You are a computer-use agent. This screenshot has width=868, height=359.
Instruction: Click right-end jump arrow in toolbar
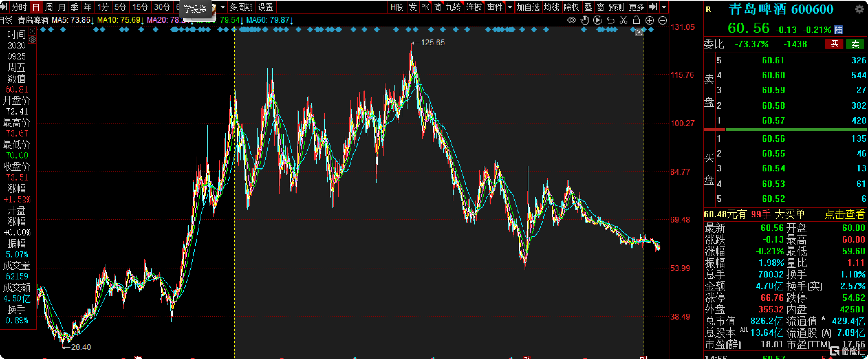[x=653, y=7]
